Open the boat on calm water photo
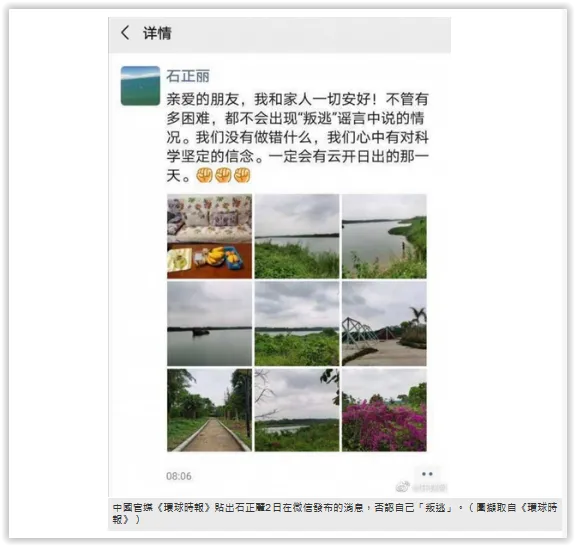Screen dimensions: 575x546 (209, 324)
